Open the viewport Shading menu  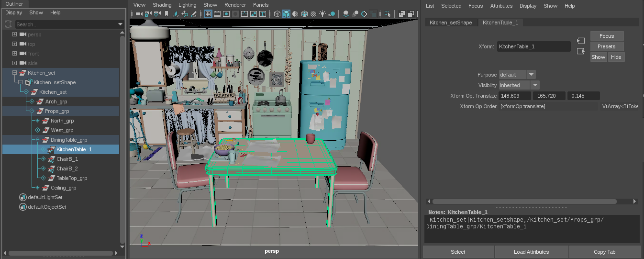coord(162,5)
